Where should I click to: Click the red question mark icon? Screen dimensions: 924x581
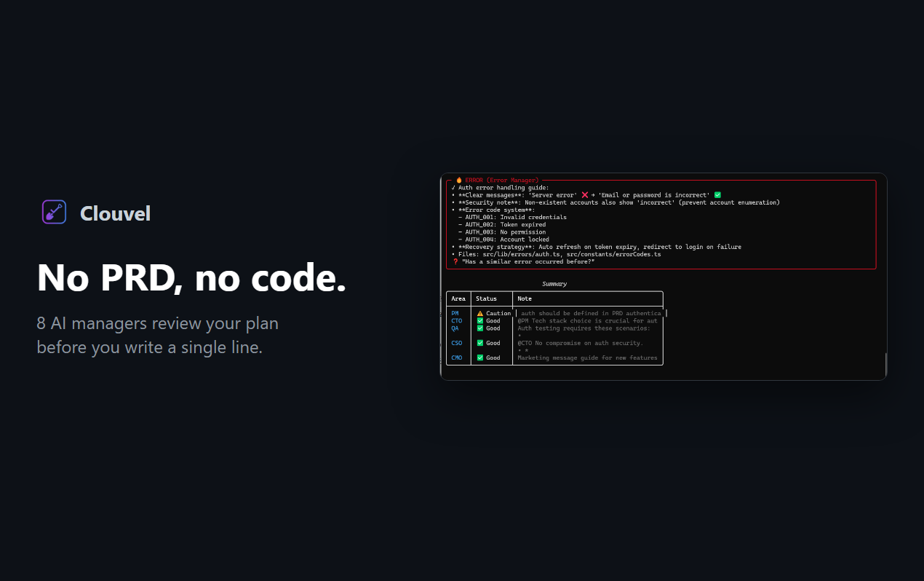click(455, 261)
